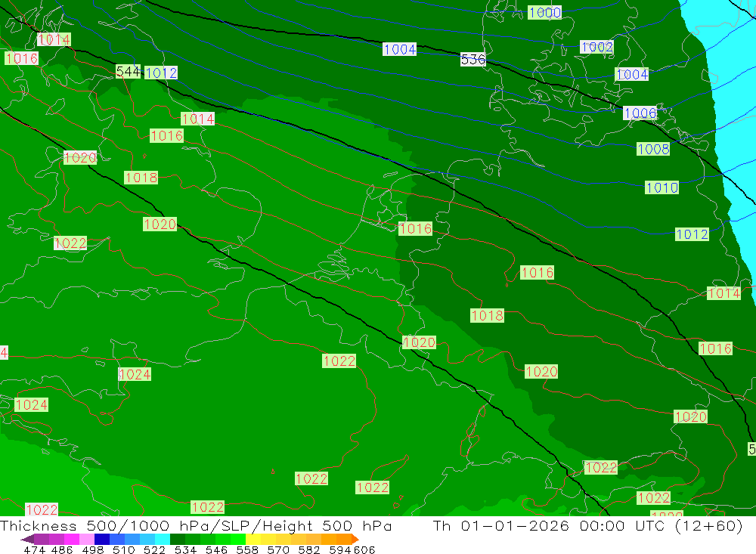Click the 570 legend value

(278, 549)
